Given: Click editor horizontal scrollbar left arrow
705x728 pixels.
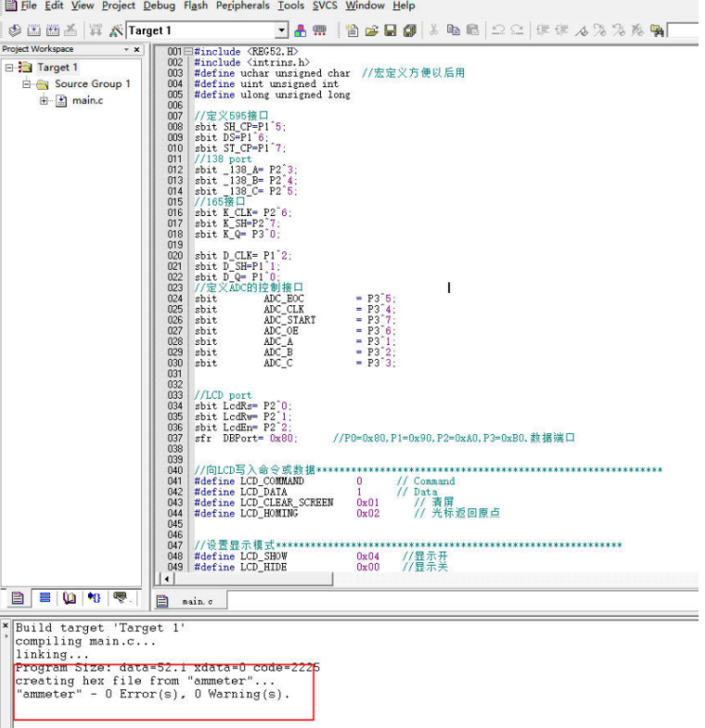Looking at the screenshot, I should click(166, 579).
